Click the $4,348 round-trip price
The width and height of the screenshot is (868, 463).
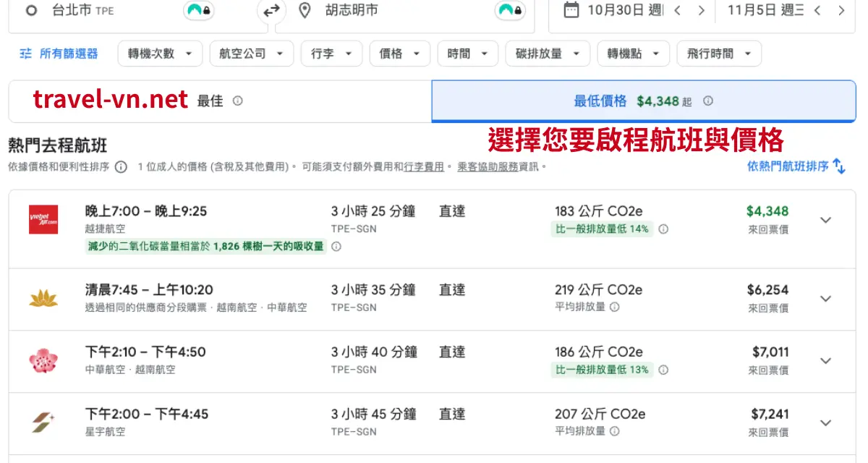(x=767, y=211)
